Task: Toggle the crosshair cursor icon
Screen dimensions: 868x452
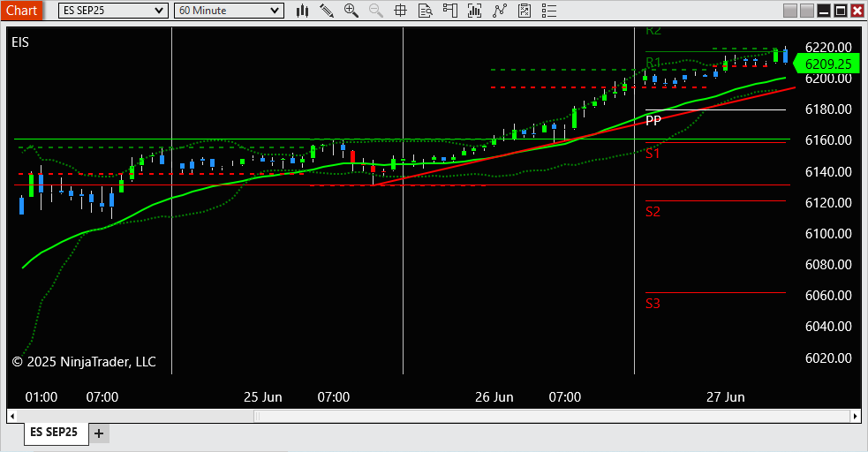Action: [x=400, y=11]
